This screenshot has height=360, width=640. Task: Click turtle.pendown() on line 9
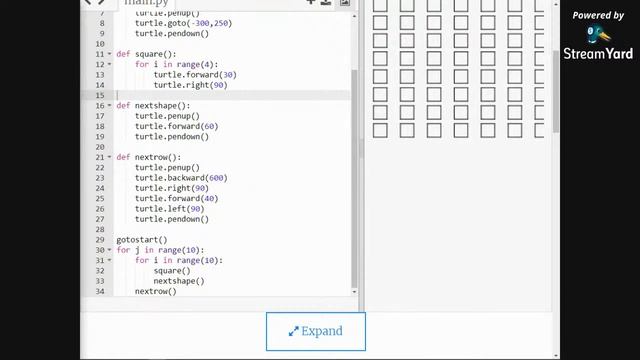point(172,33)
